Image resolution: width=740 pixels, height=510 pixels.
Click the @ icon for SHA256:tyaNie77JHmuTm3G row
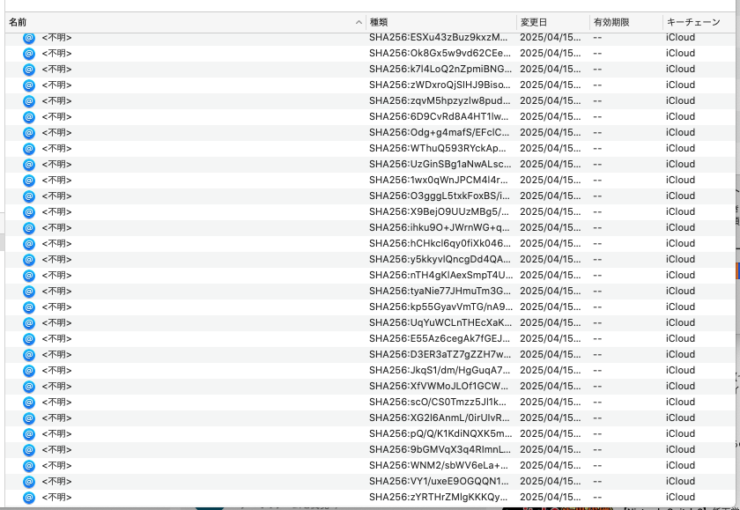29,291
